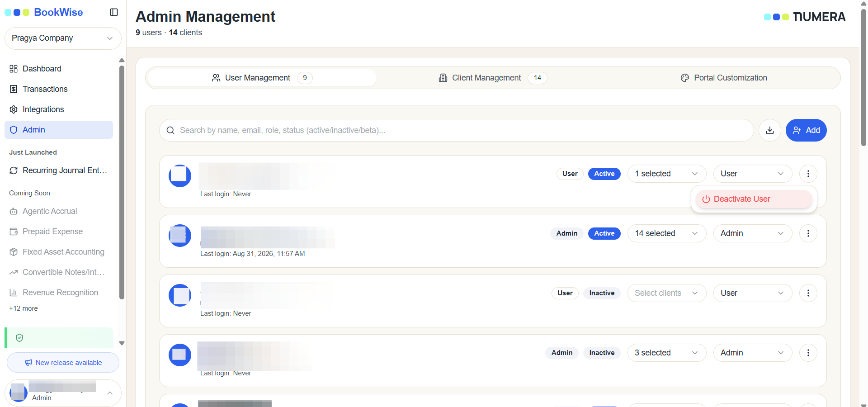The image size is (868, 407).
Task: Focus the user search field
Action: point(456,130)
